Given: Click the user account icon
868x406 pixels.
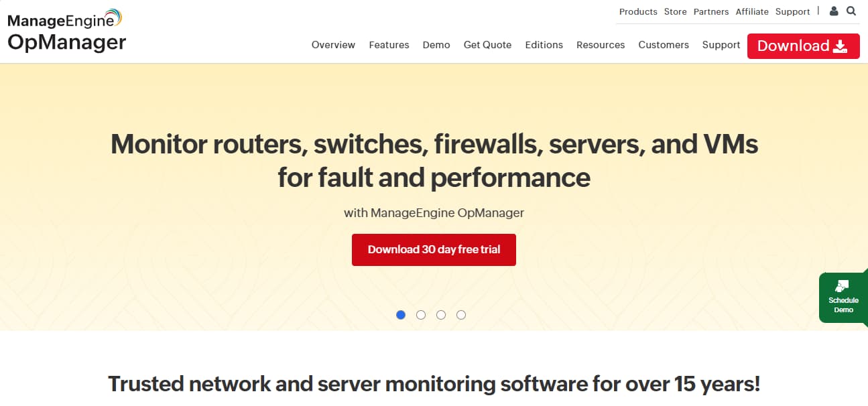Looking at the screenshot, I should tap(834, 11).
